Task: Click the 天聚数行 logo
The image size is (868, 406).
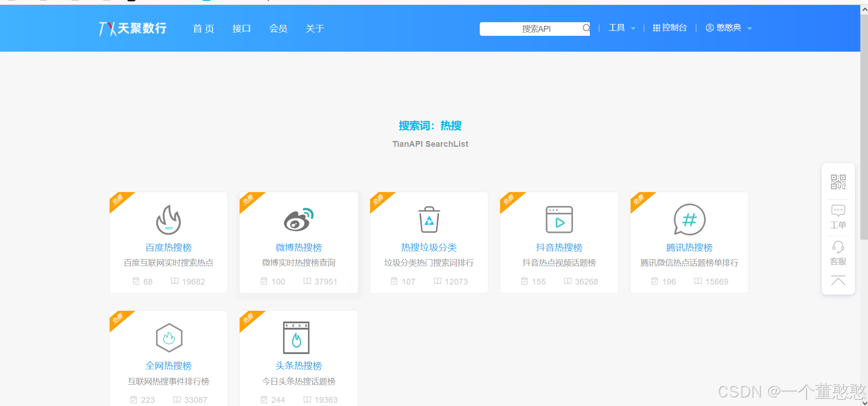Action: 132,29
